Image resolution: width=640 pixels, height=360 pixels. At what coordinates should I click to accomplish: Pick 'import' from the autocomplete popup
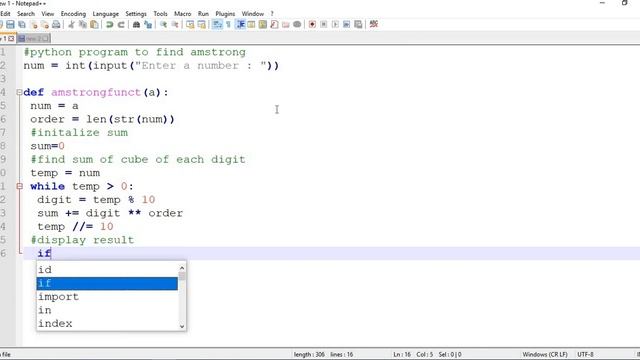click(107, 297)
